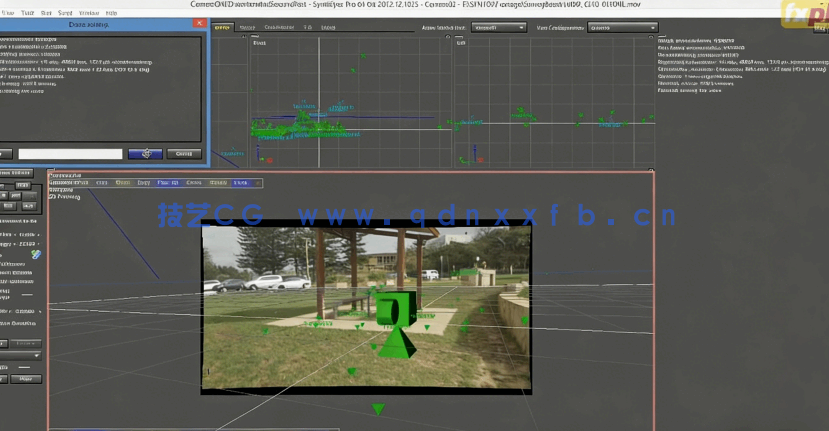Screen dimensions: 829x431
Task: Open the first dropdown in the top toolbar
Action: pyautogui.click(x=499, y=28)
